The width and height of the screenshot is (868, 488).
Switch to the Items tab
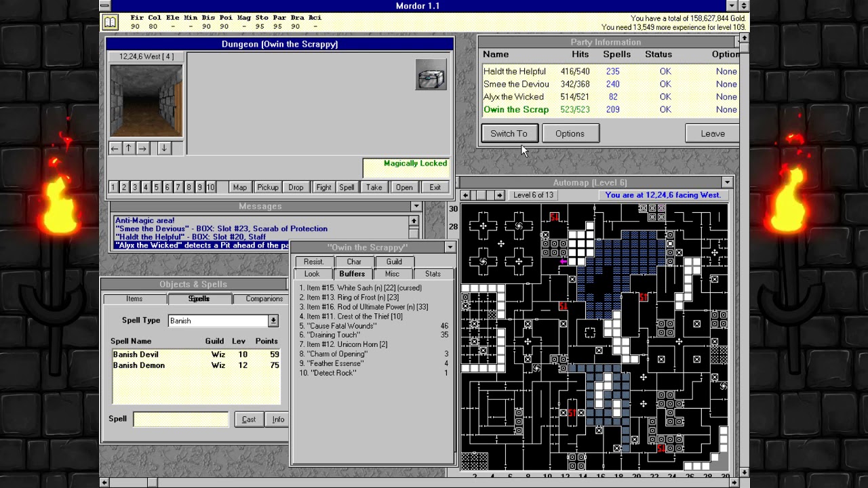134,299
